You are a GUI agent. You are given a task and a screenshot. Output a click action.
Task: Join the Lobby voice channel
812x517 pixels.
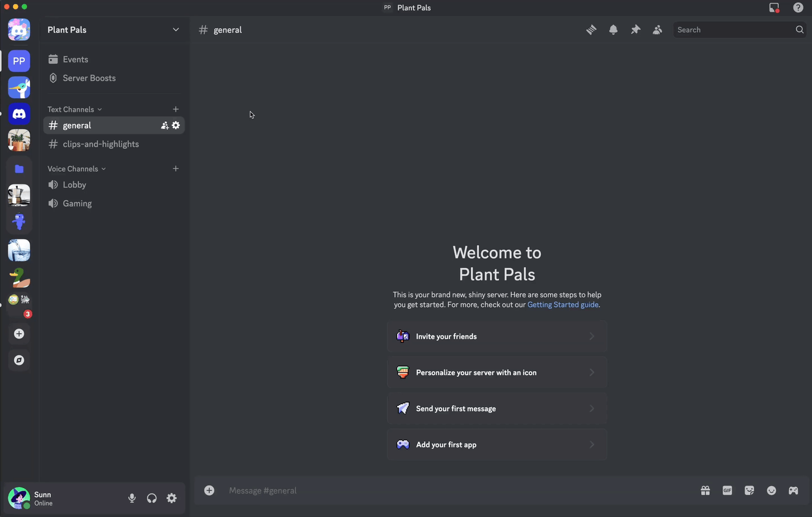114,185
